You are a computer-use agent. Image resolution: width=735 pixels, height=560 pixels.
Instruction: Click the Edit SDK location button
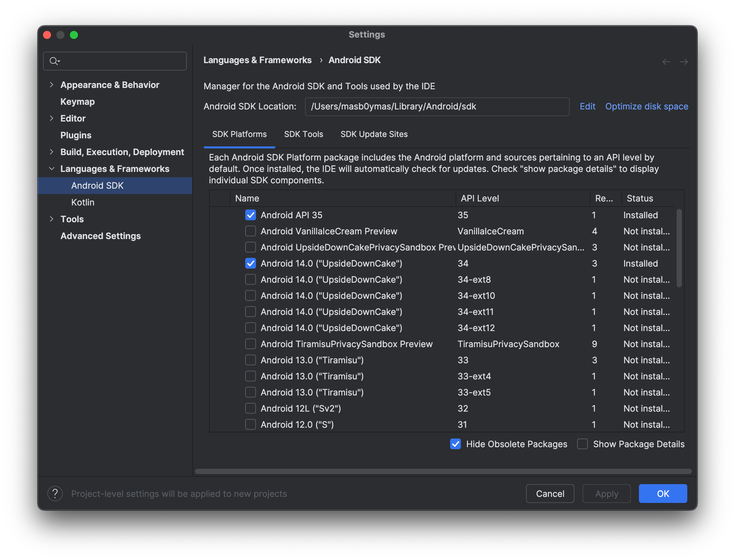coord(587,106)
